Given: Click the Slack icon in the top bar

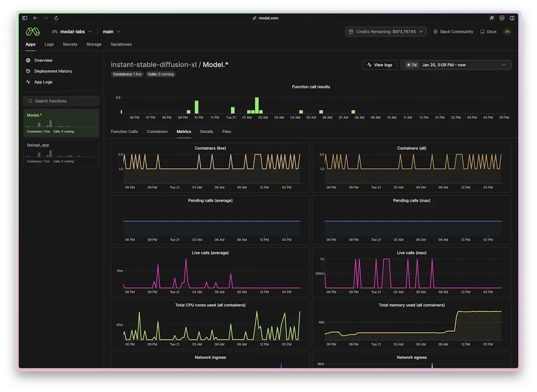Looking at the screenshot, I should point(435,31).
